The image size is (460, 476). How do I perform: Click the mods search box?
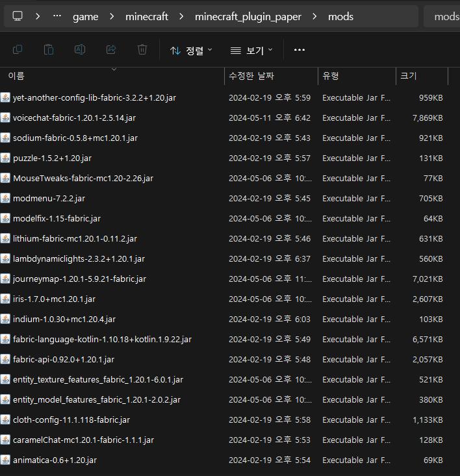coord(446,16)
